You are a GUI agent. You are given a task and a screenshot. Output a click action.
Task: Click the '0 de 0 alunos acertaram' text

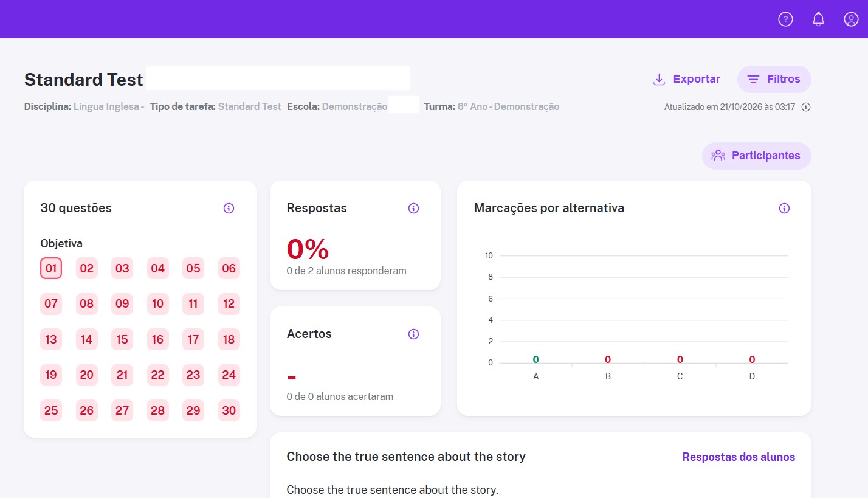340,396
